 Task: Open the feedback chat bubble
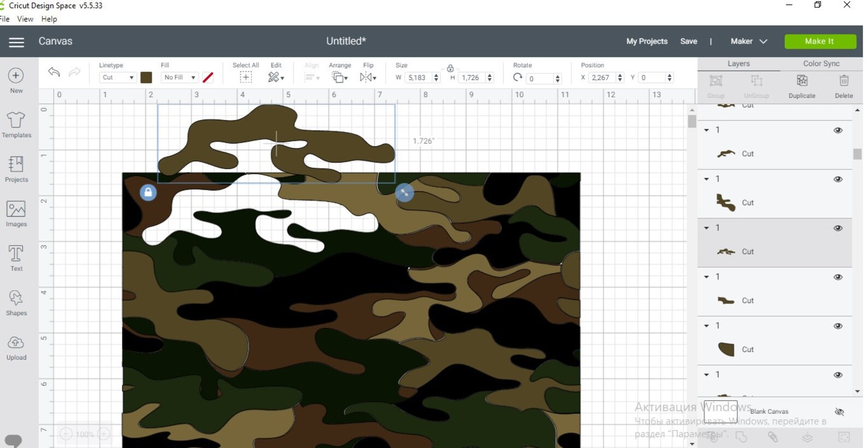(x=13, y=440)
